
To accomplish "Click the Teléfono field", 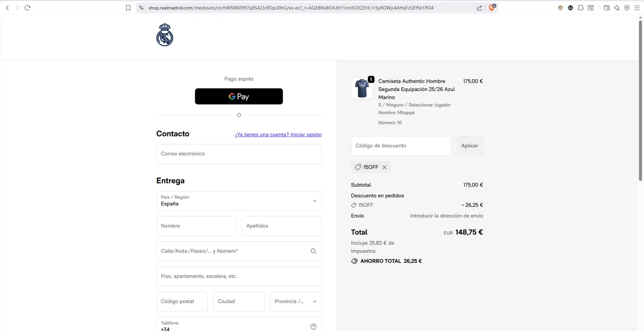I will pos(239,324).
